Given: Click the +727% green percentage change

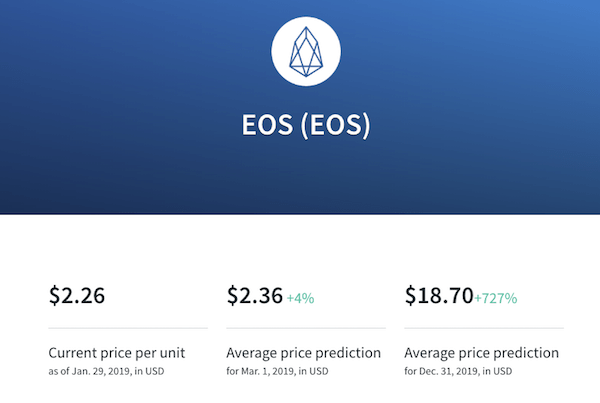Looking at the screenshot, I should pyautogui.click(x=496, y=298).
